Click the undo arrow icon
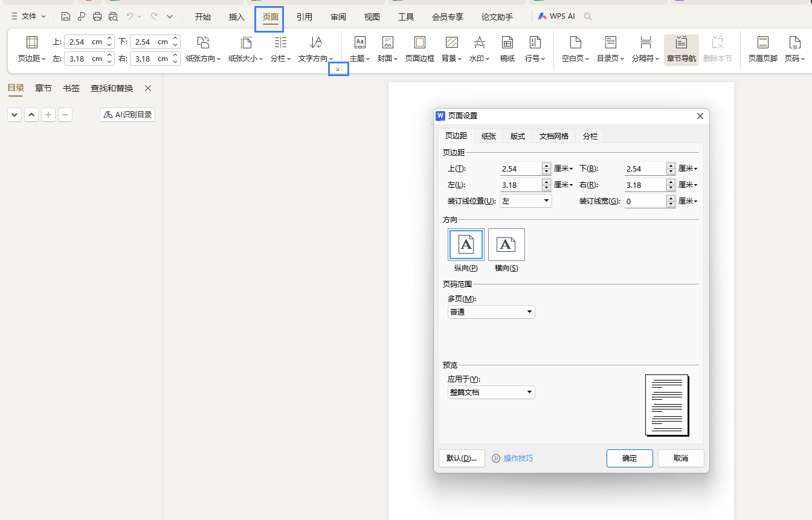 pyautogui.click(x=129, y=16)
